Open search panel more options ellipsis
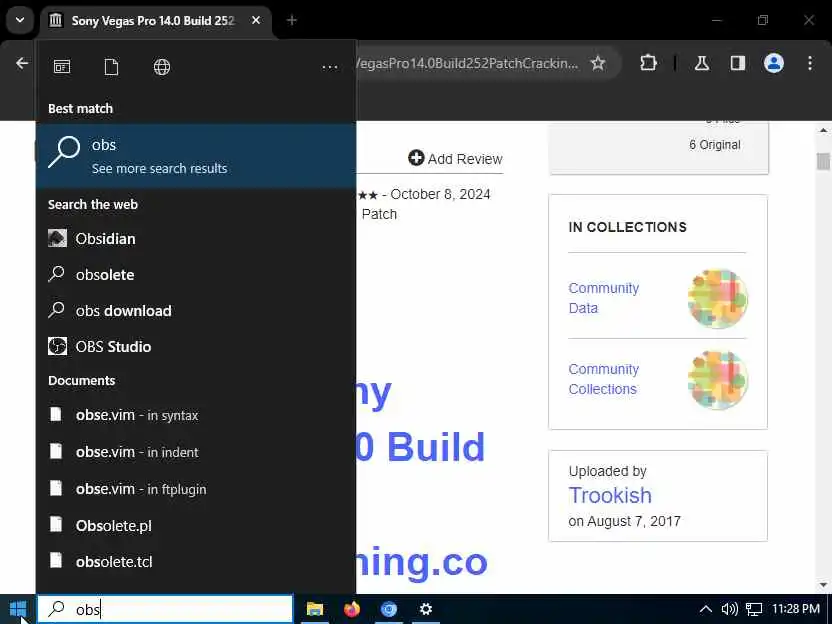This screenshot has width=832, height=624. (330, 67)
